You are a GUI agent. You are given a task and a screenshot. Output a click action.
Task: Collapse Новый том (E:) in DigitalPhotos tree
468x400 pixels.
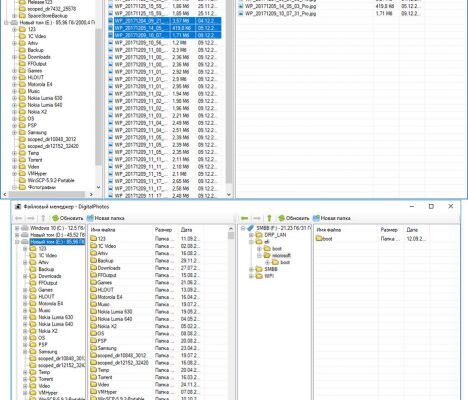(x=17, y=242)
